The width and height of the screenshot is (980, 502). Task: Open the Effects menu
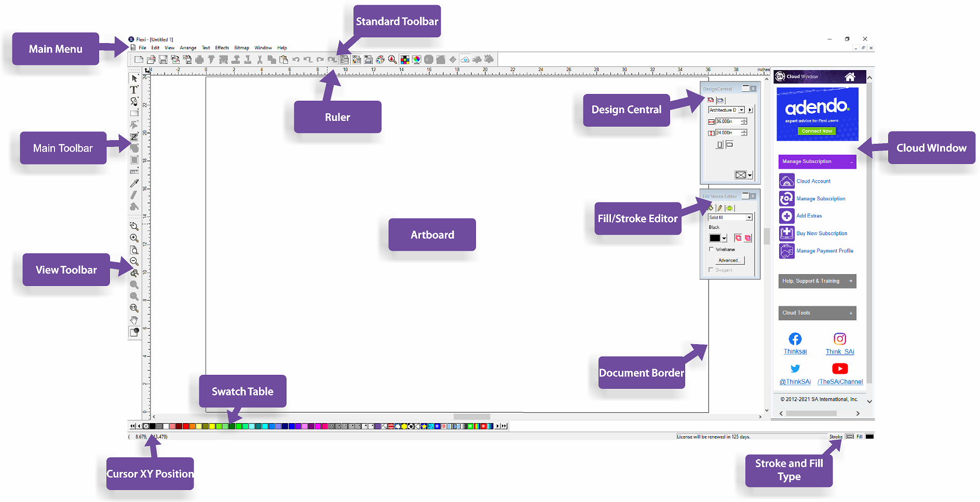[x=222, y=48]
